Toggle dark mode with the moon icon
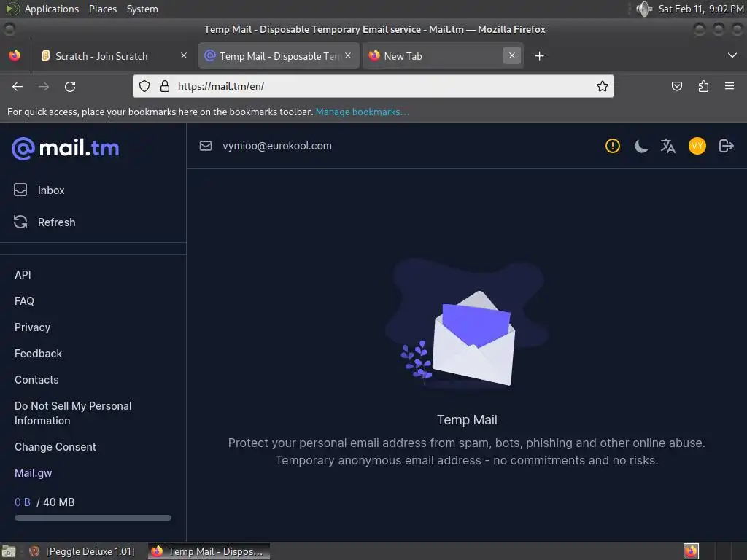Screen dimensions: 747x560 [640, 146]
